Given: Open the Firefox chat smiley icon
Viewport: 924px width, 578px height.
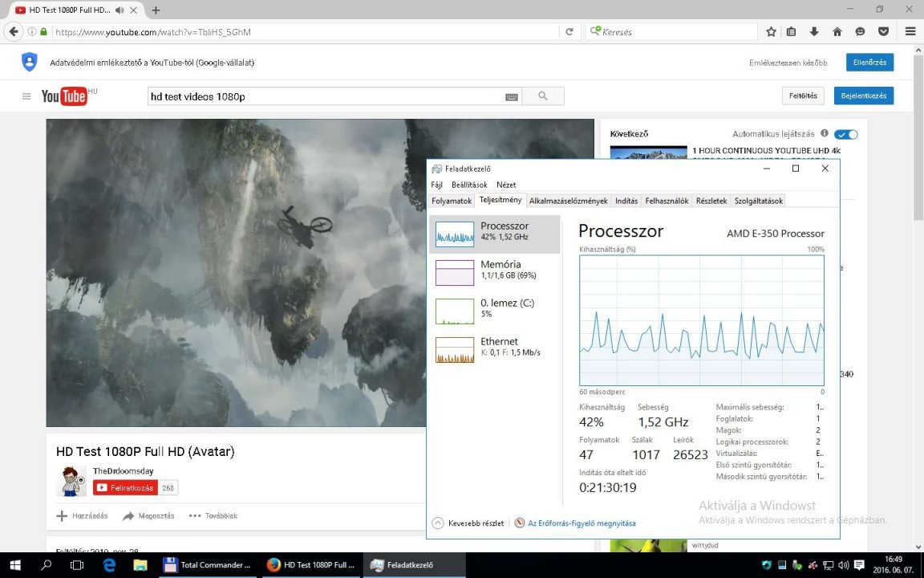Looking at the screenshot, I should [x=860, y=32].
